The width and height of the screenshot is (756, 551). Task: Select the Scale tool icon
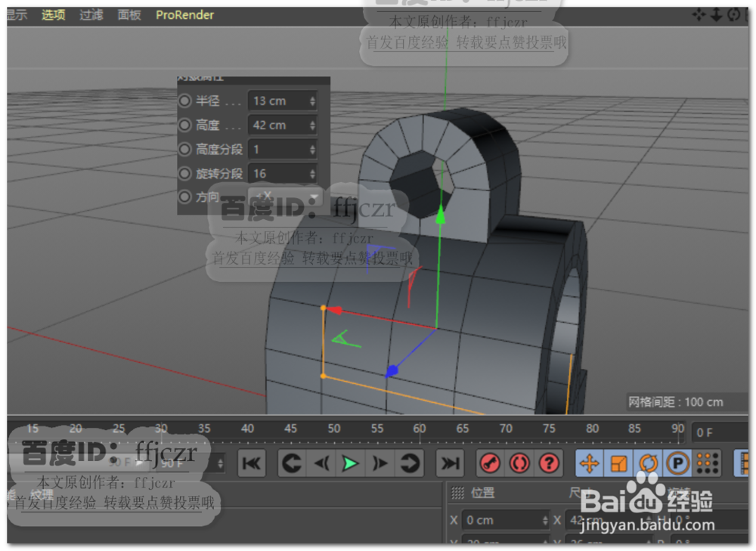(x=618, y=463)
